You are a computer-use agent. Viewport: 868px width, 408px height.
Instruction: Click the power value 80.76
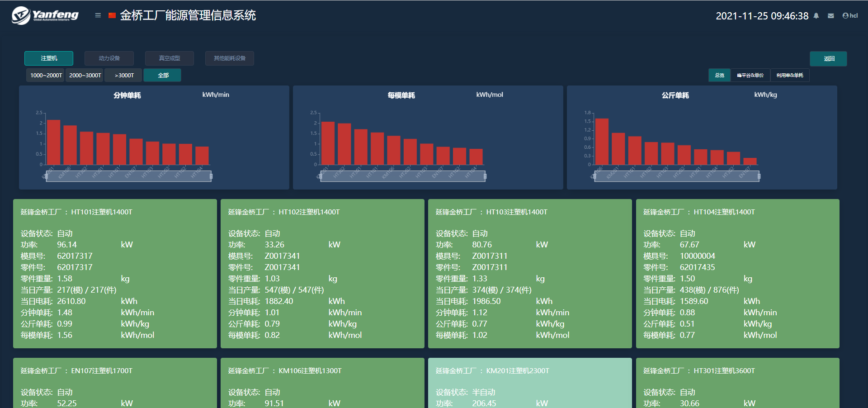482,245
